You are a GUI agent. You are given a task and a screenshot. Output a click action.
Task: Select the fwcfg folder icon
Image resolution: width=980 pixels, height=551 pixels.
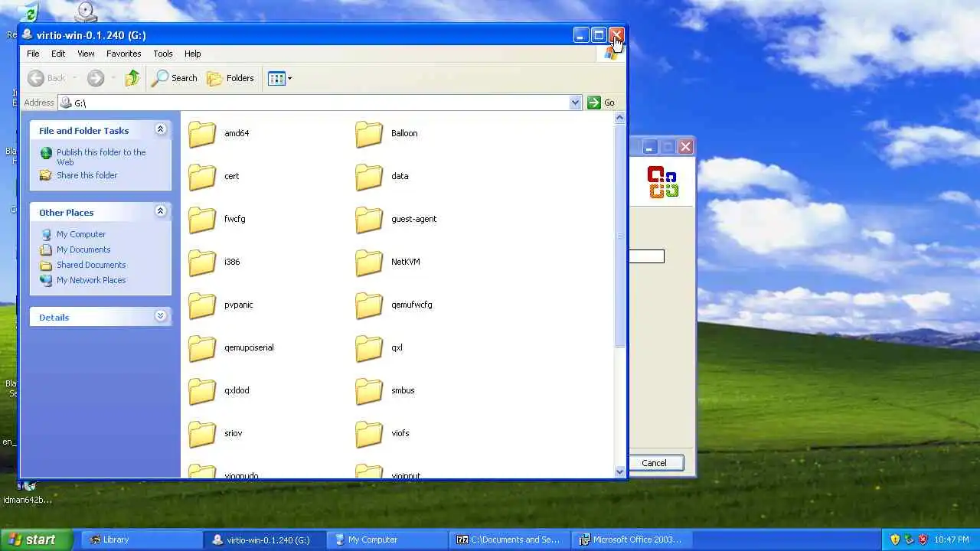click(x=203, y=220)
